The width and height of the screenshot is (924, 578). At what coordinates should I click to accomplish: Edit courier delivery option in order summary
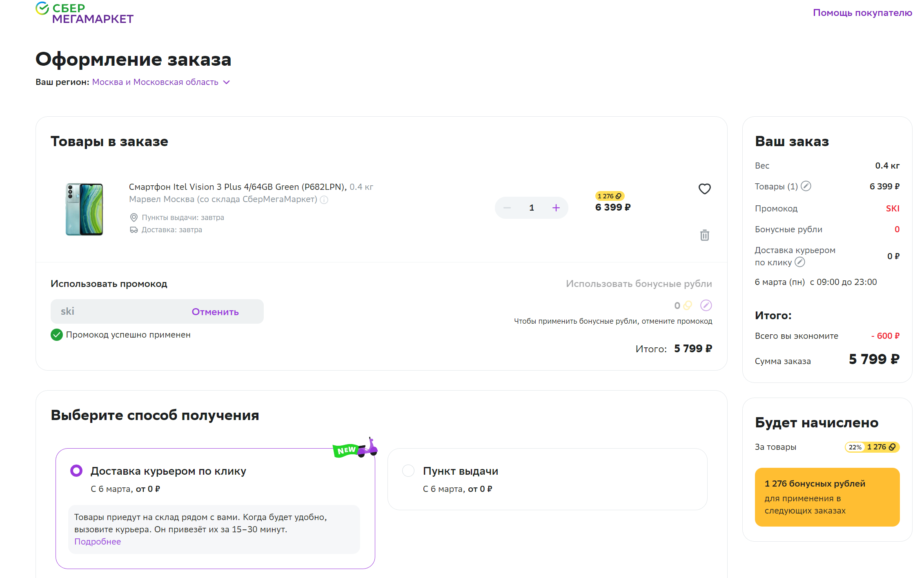click(800, 262)
